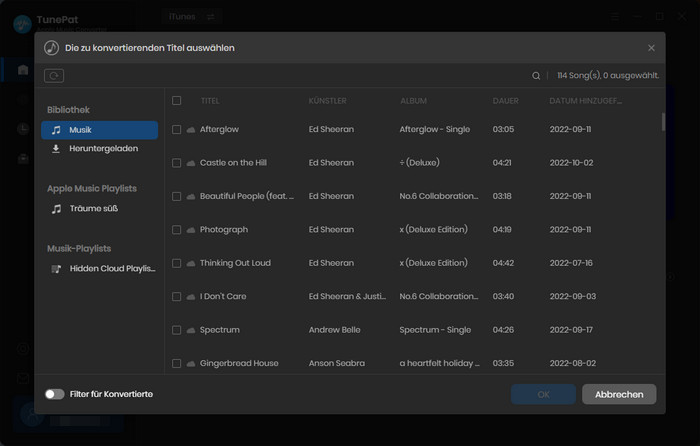Viewport: 700px width, 446px height.
Task: Click the Abbrechen button
Action: [x=619, y=395]
